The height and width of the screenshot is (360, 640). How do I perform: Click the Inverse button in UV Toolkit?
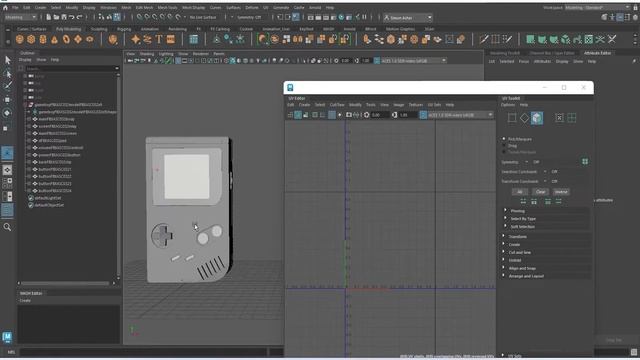tap(561, 192)
